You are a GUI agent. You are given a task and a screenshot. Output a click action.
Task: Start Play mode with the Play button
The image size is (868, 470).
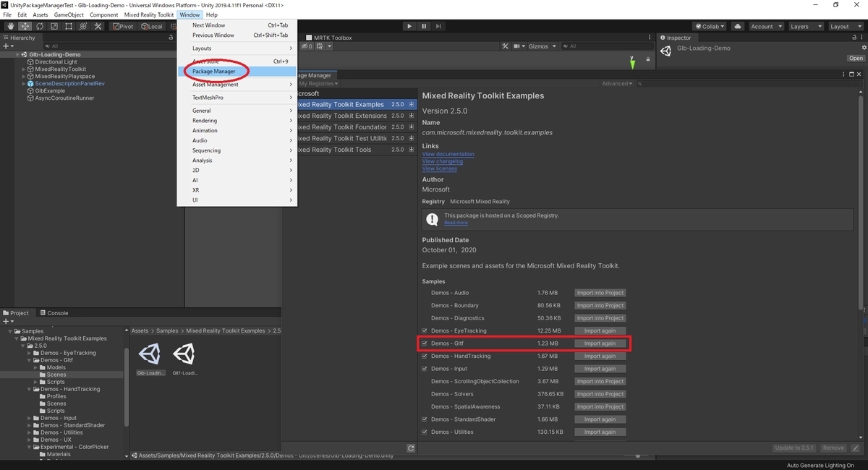[x=409, y=26]
